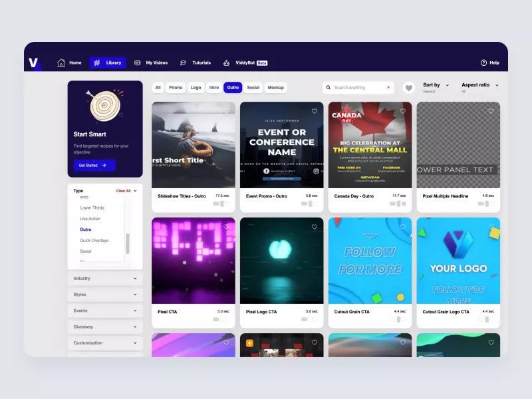Click the aspect ratio icons under Slideshow Titles
The width and height of the screenshot is (532, 399).
tap(221, 203)
